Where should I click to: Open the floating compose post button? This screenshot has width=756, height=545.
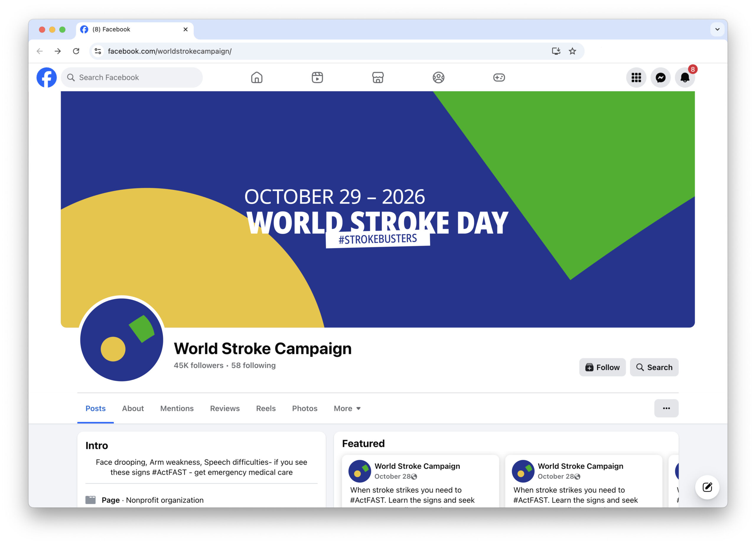pyautogui.click(x=707, y=487)
